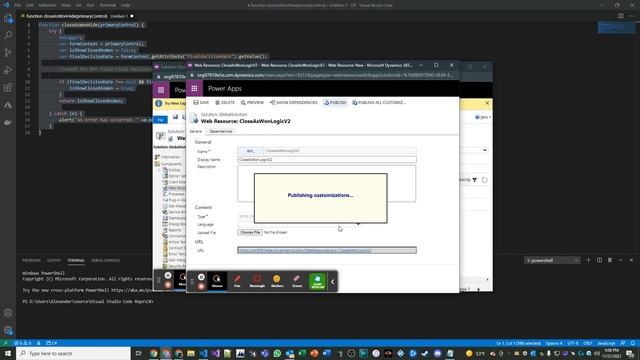640x360 pixels.
Task: Click the taskbar search box
Action: (x=73, y=353)
